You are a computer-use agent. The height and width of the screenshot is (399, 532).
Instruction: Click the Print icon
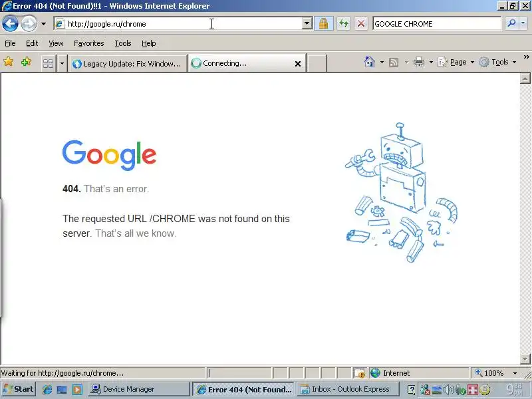[419, 62]
